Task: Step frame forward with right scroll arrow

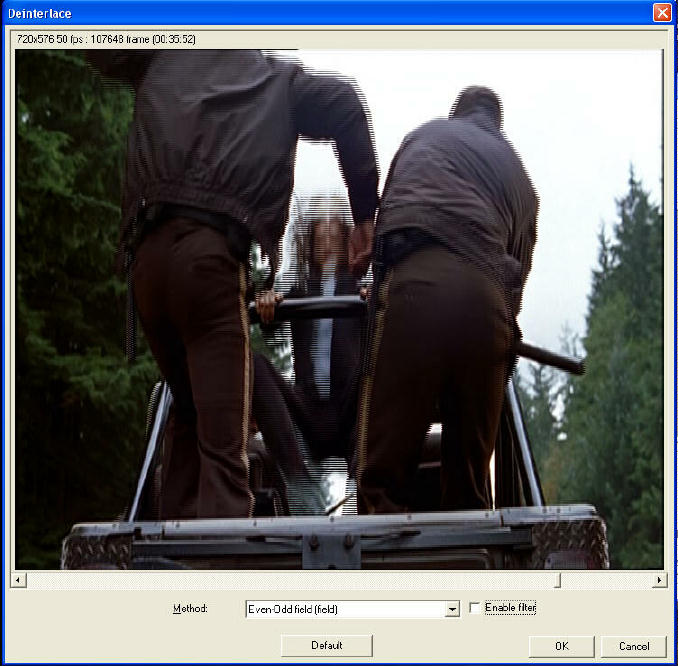Action: (x=659, y=580)
